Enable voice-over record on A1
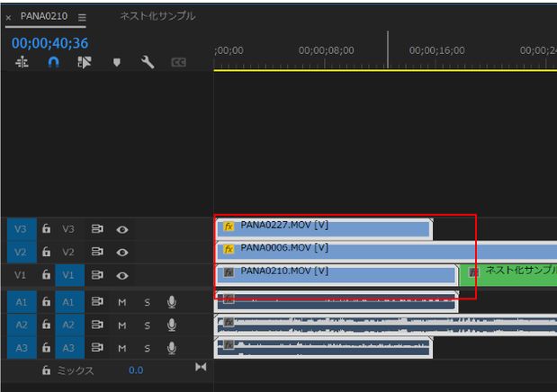 point(172,302)
